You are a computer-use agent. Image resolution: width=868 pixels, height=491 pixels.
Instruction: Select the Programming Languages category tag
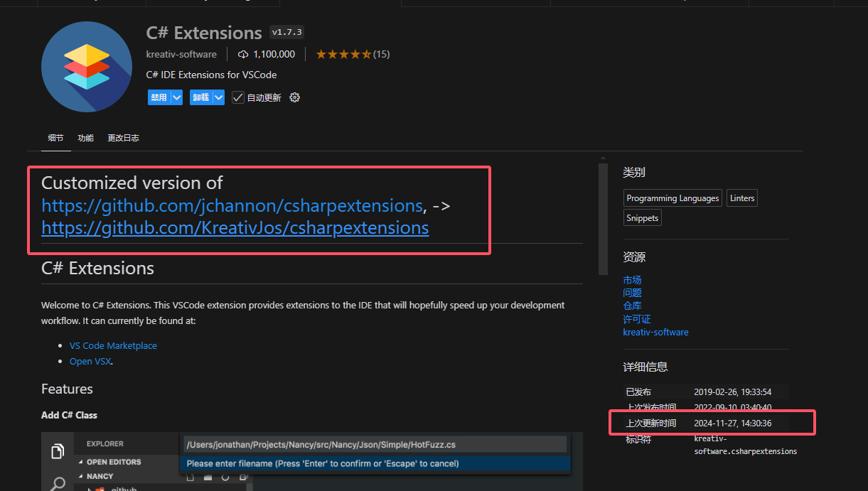[x=673, y=198]
